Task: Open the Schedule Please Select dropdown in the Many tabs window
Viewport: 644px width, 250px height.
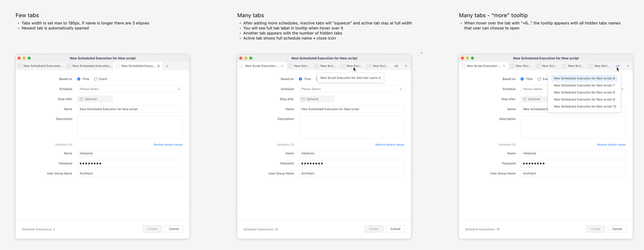Action: (352, 89)
